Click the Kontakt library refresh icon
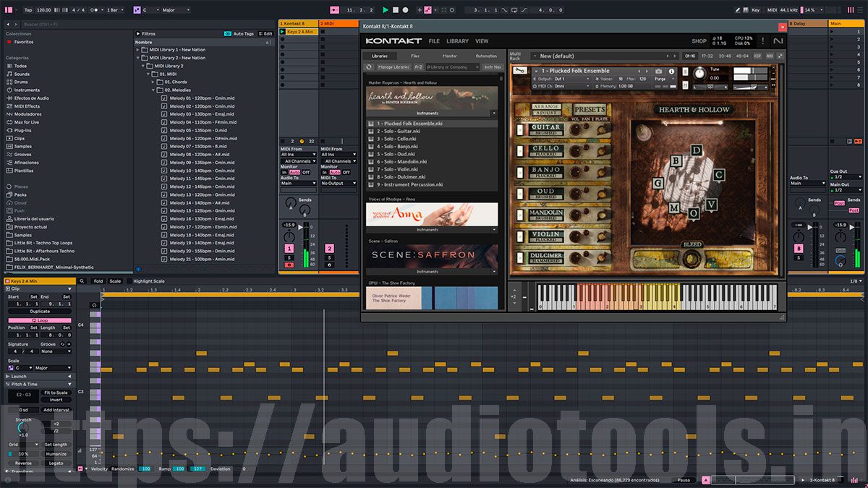 click(x=369, y=67)
